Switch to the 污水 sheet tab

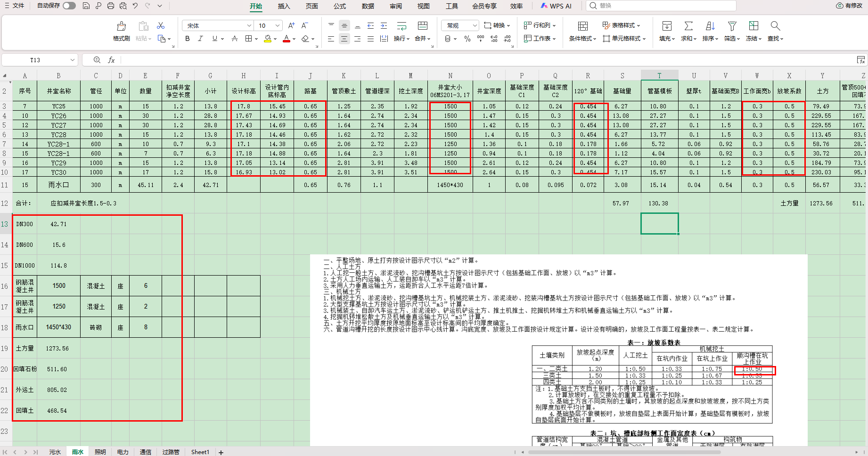click(55, 452)
